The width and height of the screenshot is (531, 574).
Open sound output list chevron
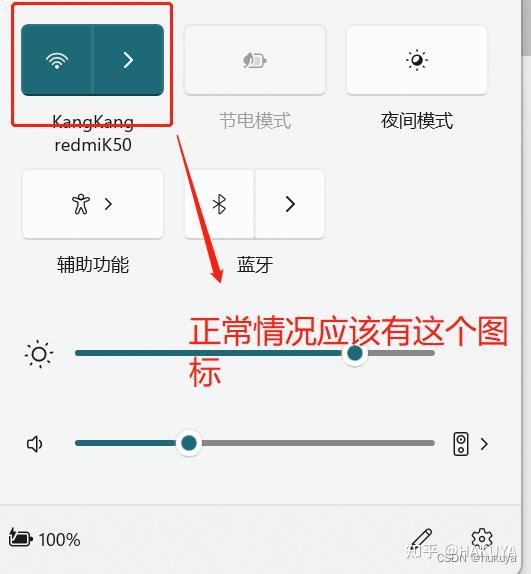pos(484,444)
